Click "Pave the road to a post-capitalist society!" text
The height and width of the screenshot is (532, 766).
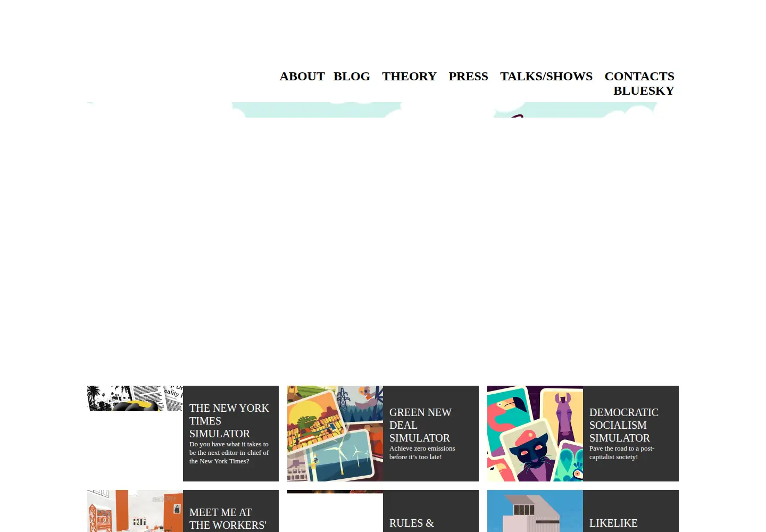pos(622,453)
